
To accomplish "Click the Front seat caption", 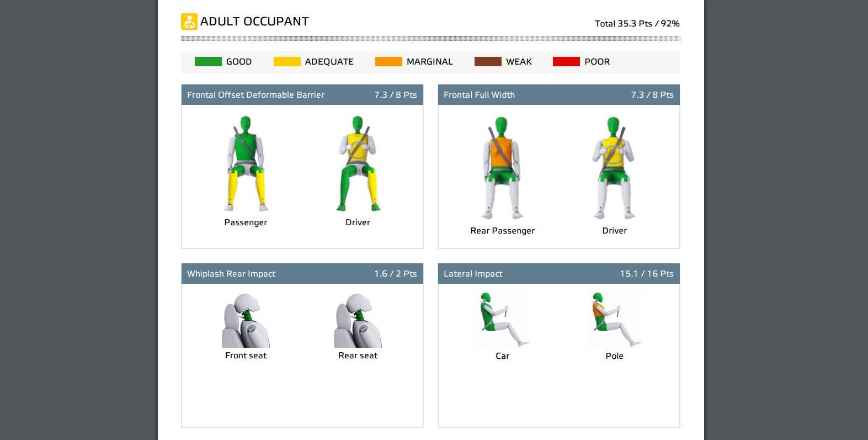I will click(x=246, y=356).
